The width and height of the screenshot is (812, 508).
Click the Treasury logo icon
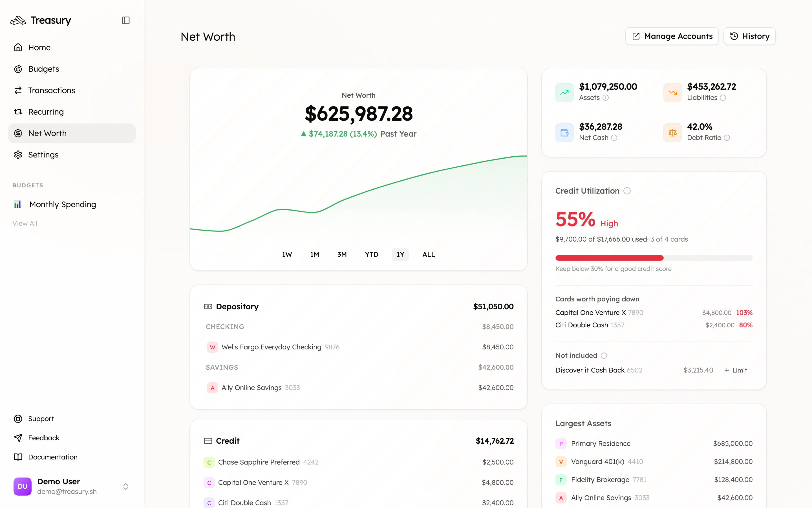[x=18, y=21]
